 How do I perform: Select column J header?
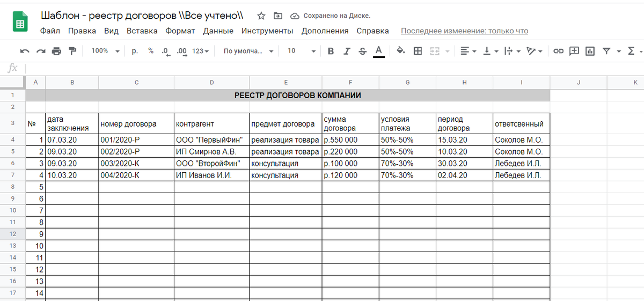[579, 82]
